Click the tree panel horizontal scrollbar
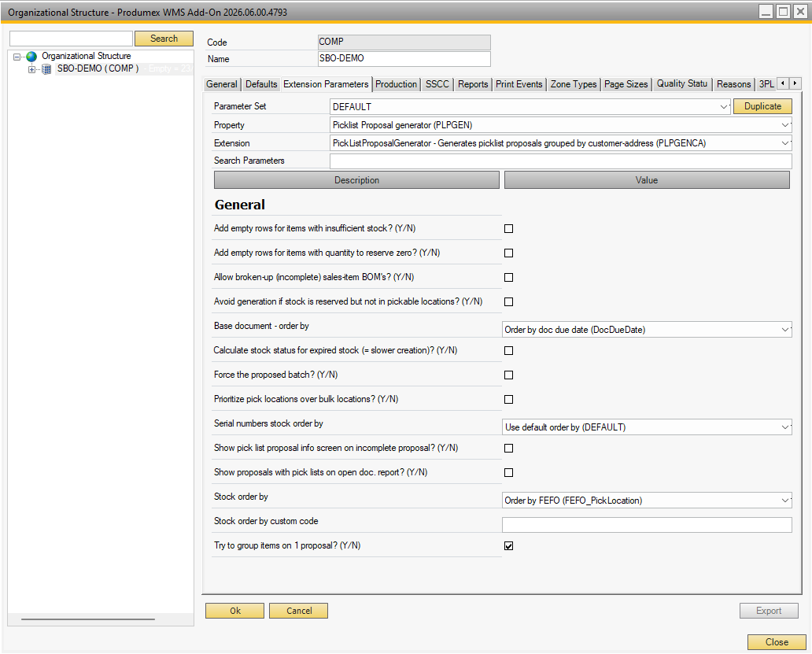Viewport: 812px width, 654px height. [88, 619]
